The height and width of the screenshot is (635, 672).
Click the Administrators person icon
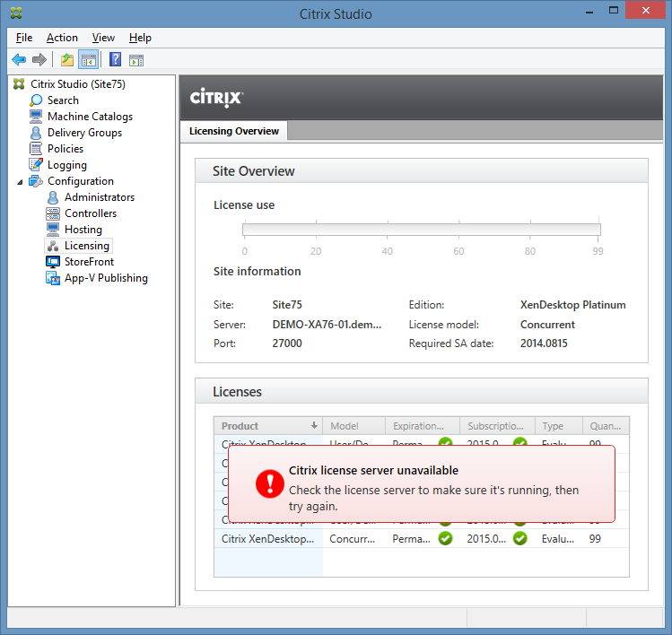click(x=53, y=197)
